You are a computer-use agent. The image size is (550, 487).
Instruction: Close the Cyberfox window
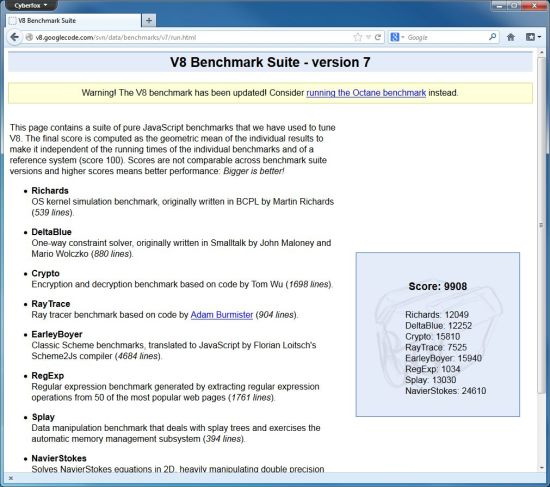[534, 5]
